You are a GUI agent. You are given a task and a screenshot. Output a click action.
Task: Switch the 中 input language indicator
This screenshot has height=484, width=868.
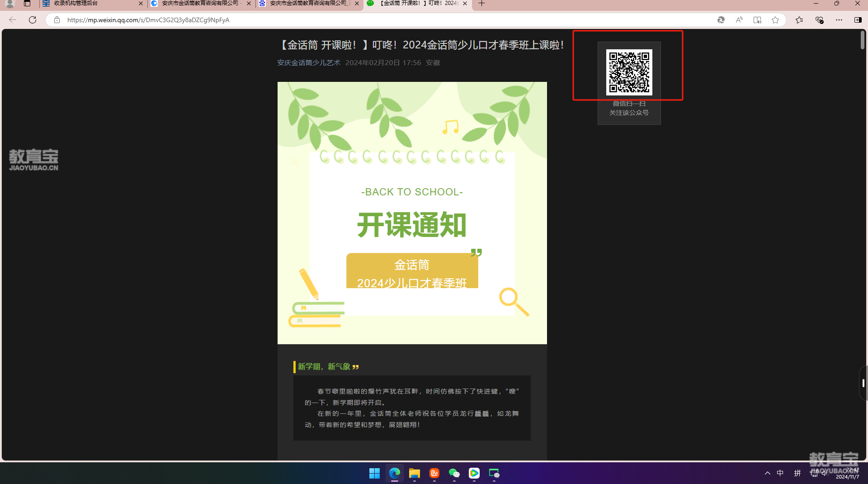(780, 473)
